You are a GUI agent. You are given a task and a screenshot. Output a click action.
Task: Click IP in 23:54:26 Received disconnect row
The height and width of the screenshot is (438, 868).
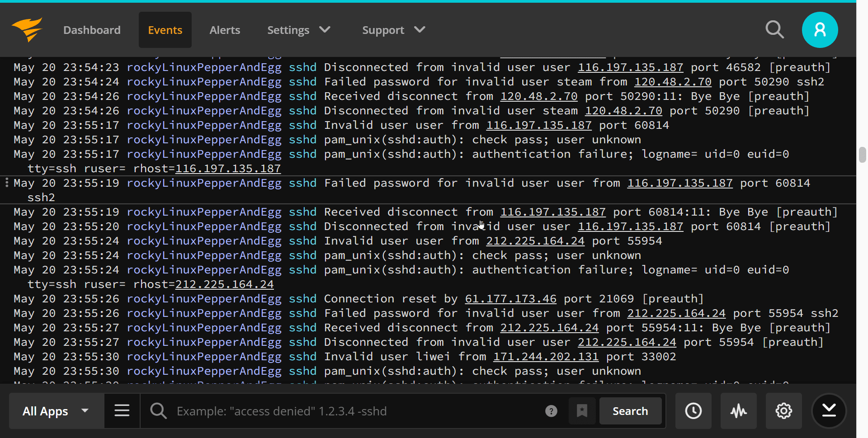(x=538, y=96)
